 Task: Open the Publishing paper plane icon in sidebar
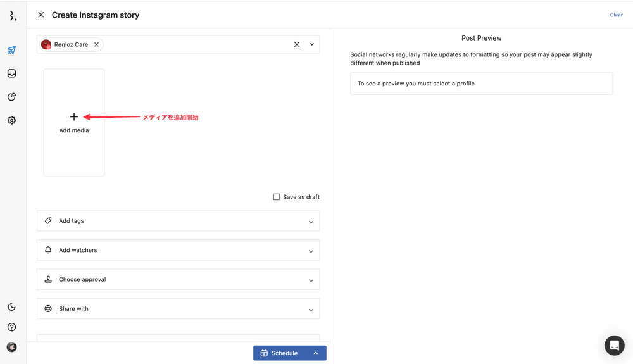(x=11, y=50)
